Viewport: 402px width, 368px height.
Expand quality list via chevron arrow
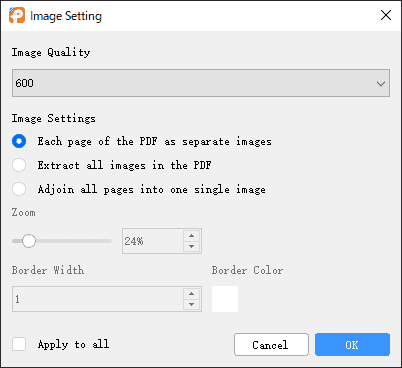point(381,83)
